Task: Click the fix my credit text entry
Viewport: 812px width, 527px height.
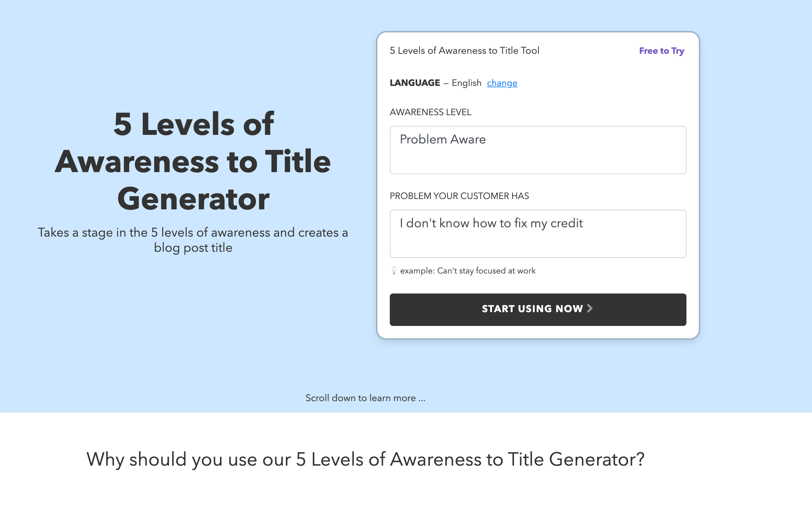Action: [491, 223]
